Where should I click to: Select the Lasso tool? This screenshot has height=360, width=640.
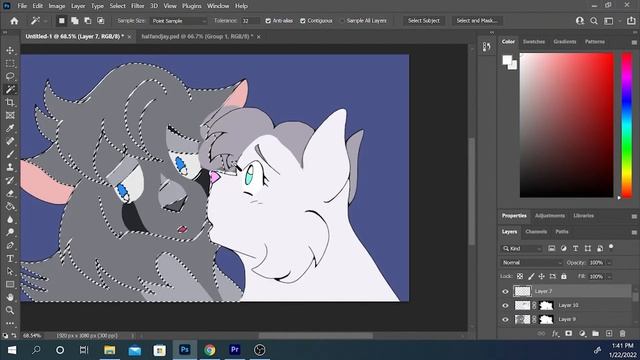pyautogui.click(x=10, y=76)
